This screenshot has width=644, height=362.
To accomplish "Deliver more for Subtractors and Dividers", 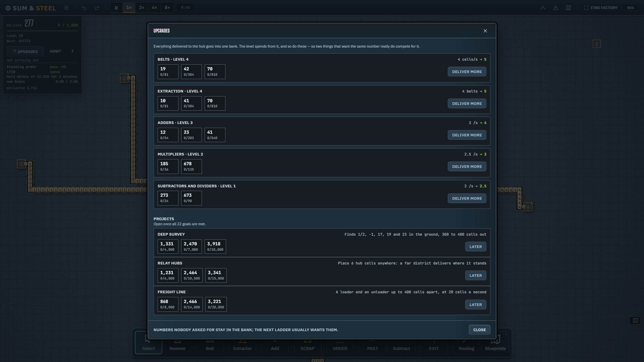I will tap(467, 198).
